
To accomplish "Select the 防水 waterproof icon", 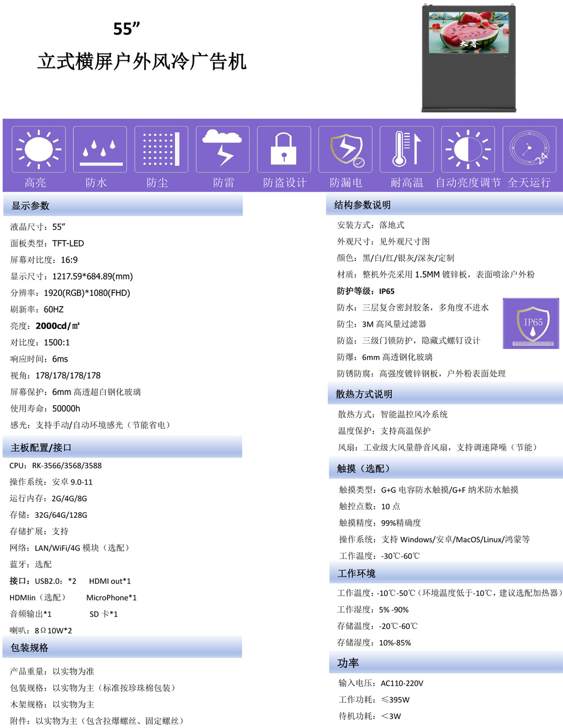I will click(x=99, y=148).
